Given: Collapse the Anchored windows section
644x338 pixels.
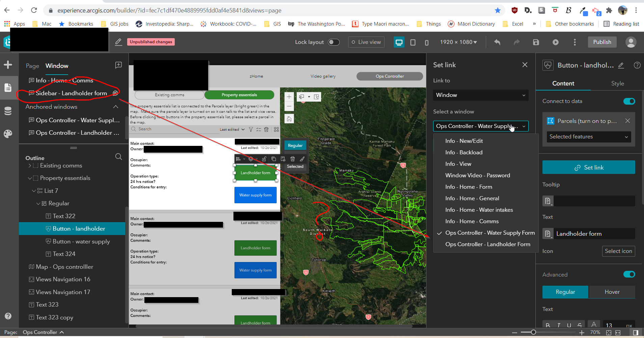Looking at the screenshot, I should click(116, 107).
